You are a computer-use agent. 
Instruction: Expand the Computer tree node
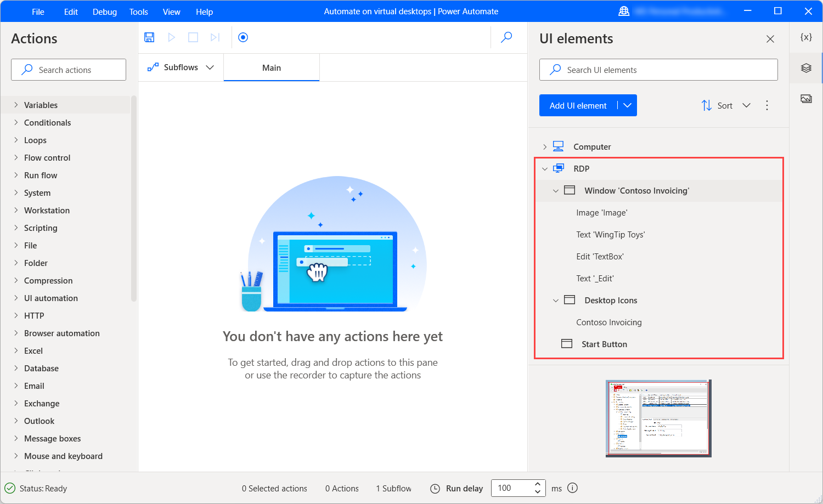(x=544, y=146)
